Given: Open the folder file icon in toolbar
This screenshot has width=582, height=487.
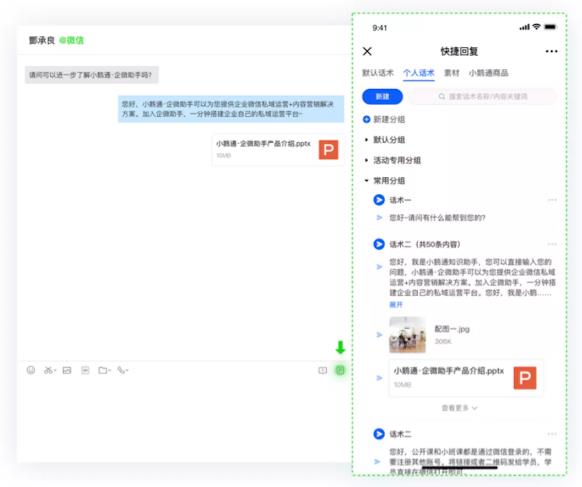Looking at the screenshot, I should click(x=104, y=370).
